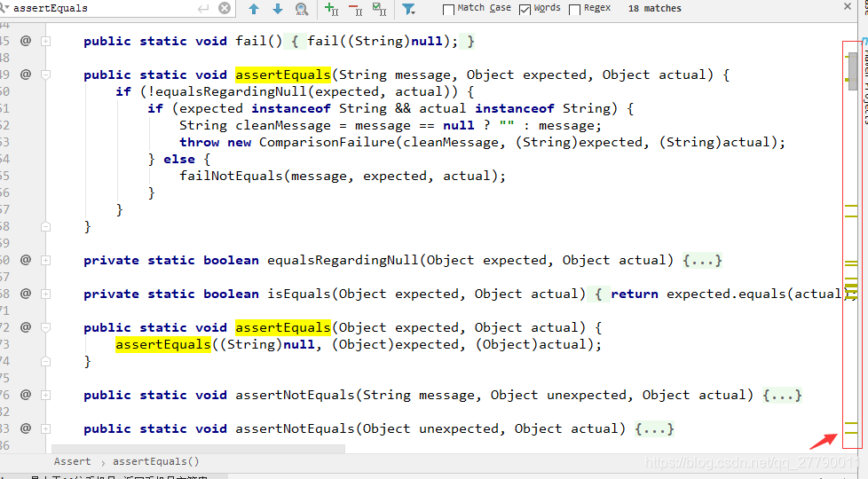The width and height of the screenshot is (868, 479).
Task: Select the Assert breadcrumb
Action: [72, 461]
